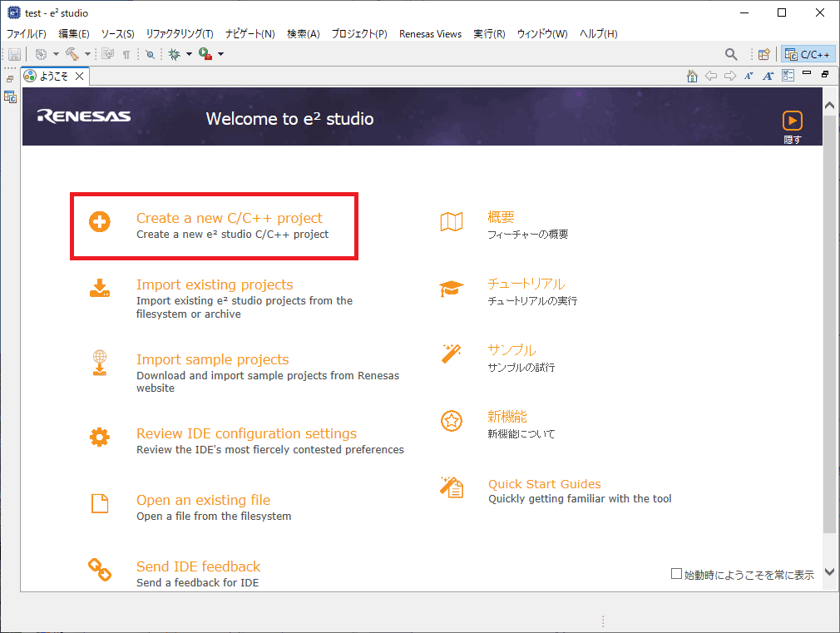Viewport: 840px width, 633px height.
Task: Restore the Welcome view panel
Action: pos(825,74)
